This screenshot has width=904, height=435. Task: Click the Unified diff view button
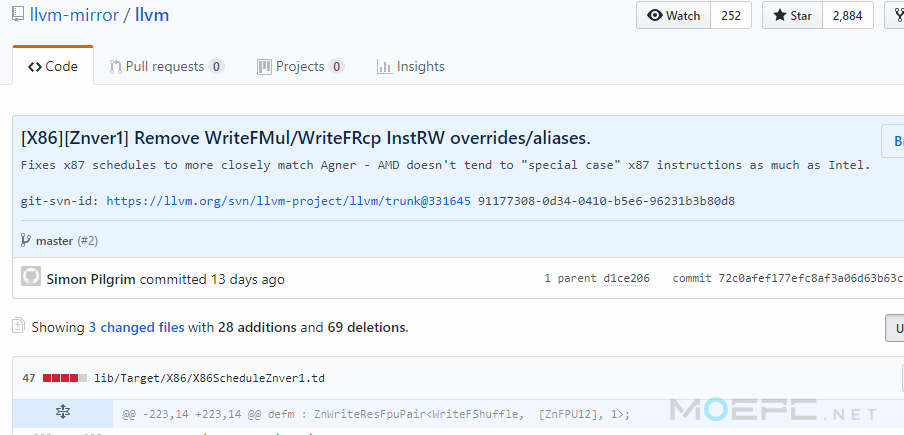pyautogui.click(x=895, y=328)
